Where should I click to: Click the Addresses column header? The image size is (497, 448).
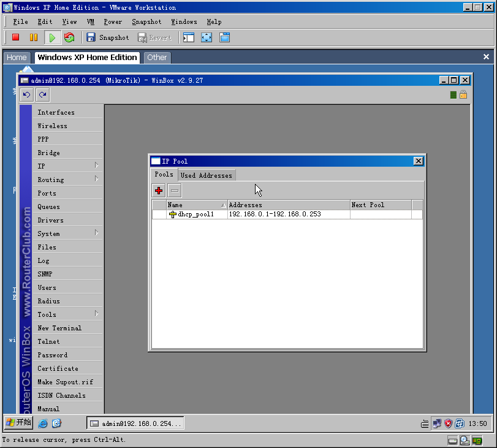coord(289,205)
